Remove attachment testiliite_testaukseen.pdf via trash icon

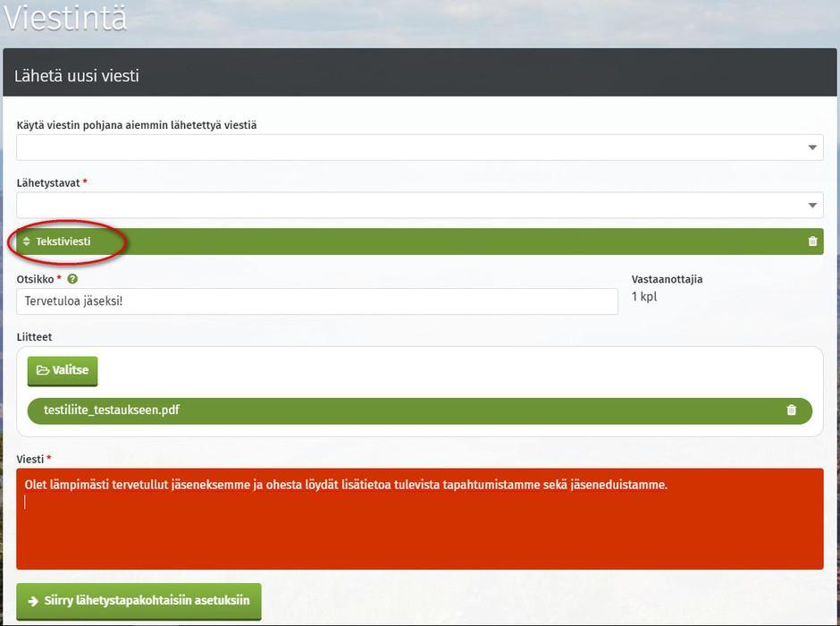(791, 410)
